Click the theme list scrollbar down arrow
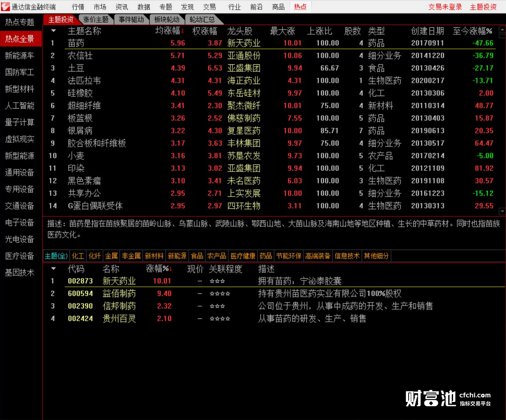The image size is (506, 420). click(x=502, y=211)
